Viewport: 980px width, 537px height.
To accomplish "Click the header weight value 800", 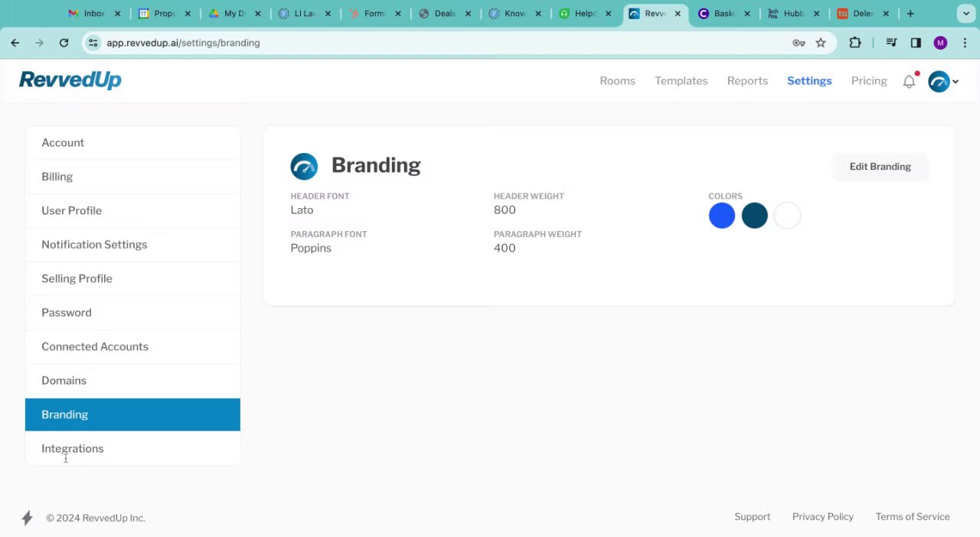I will [505, 210].
